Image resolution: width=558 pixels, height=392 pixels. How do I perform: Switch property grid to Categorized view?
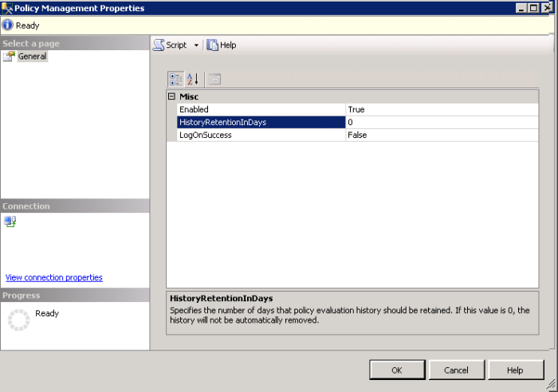(176, 79)
